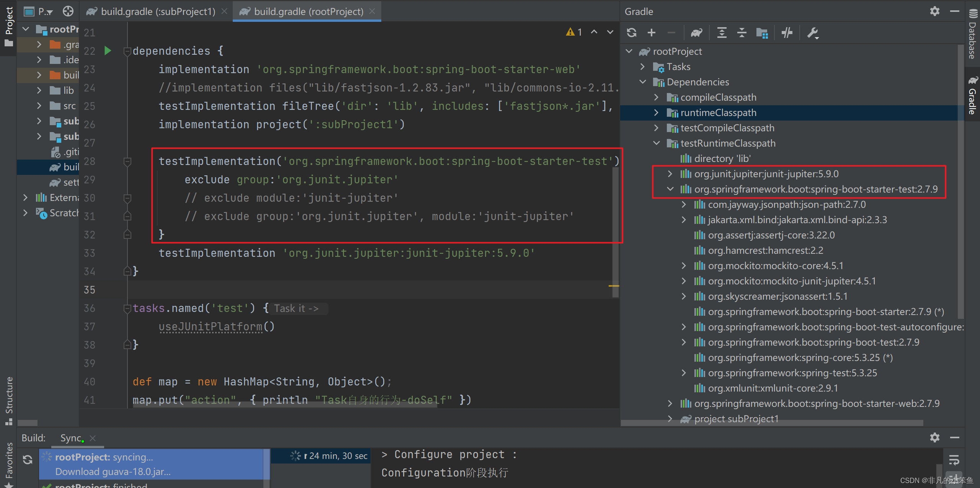980x488 pixels.
Task: Collapse the testRuntimeClasspath node
Action: coord(656,143)
